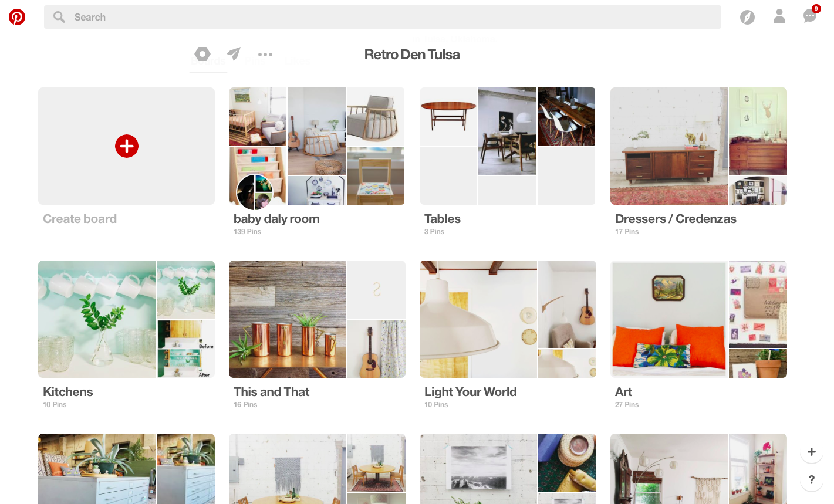Screen dimensions: 834x504
Task: Switch to the Likes tab
Action: tap(297, 60)
